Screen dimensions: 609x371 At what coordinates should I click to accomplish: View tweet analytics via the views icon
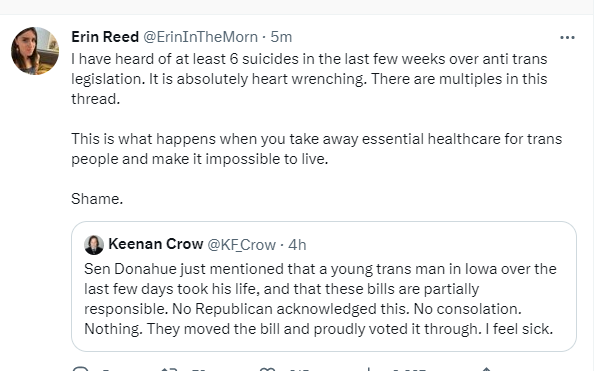click(368, 369)
